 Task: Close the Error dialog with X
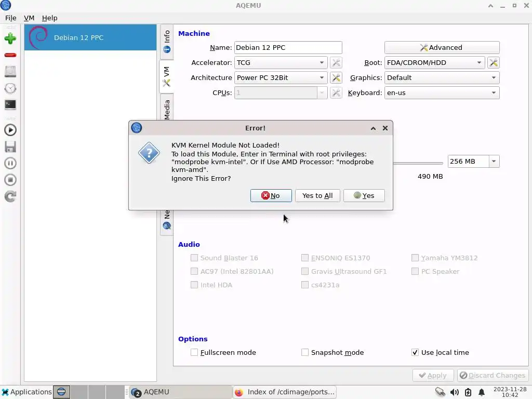385,128
